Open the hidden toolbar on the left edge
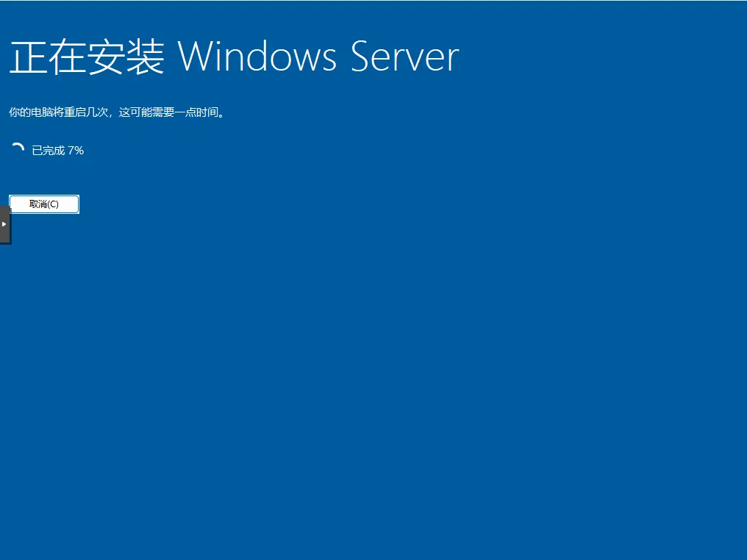This screenshot has height=560, width=747. [4, 224]
